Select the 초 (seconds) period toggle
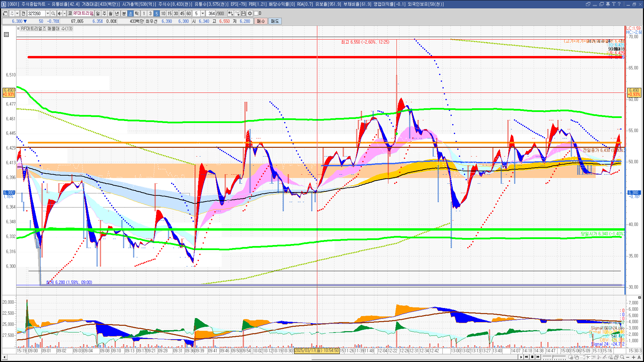Image resolution: width=644 pixels, height=362 pixels. click(x=130, y=13)
